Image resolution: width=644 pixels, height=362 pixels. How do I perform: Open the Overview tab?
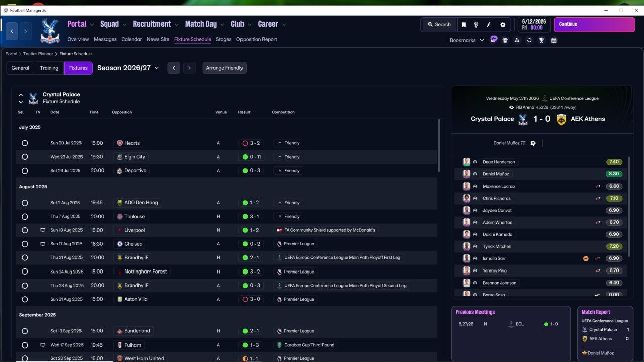[x=78, y=39]
